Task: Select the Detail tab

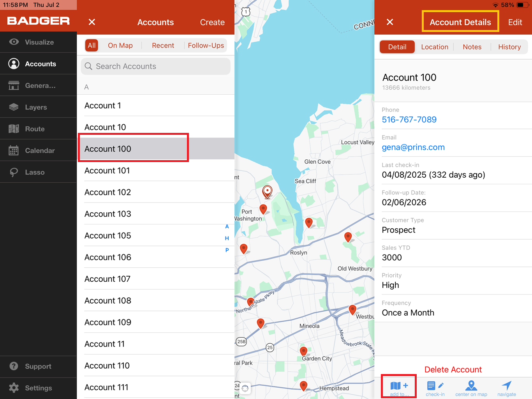Action: pyautogui.click(x=397, y=47)
